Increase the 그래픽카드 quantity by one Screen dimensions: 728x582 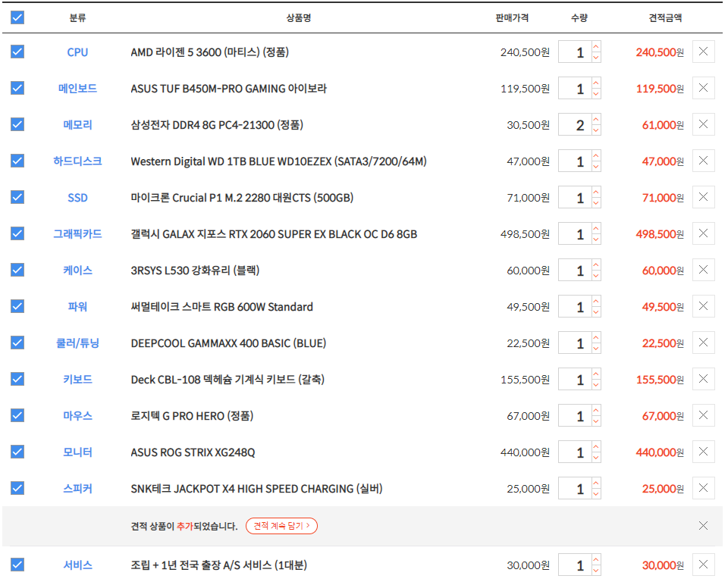click(x=596, y=228)
